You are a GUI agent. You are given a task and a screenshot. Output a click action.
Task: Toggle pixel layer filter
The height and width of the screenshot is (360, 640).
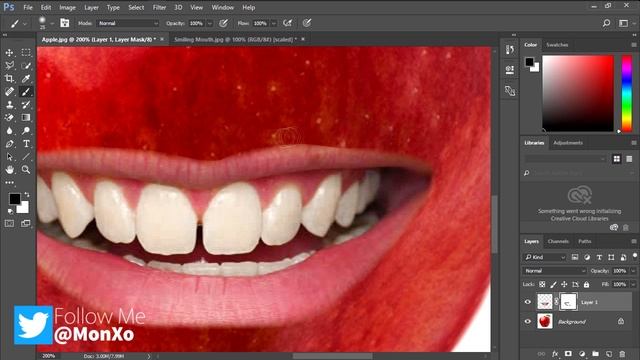click(x=575, y=257)
